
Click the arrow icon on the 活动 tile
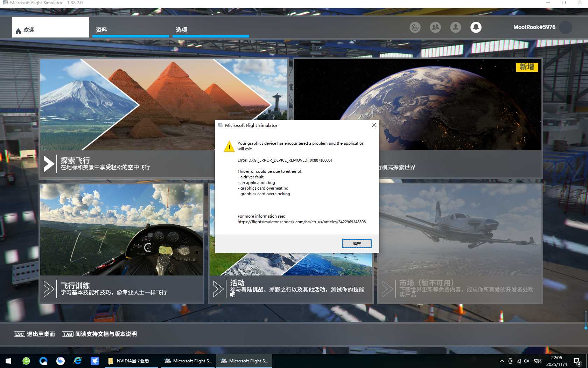click(218, 289)
